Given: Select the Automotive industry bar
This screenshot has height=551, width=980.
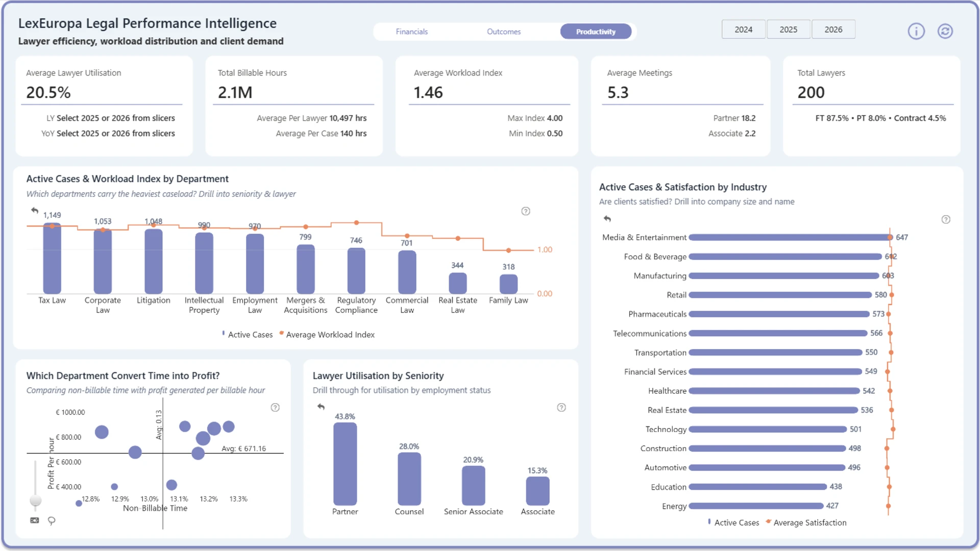Looking at the screenshot, I should point(767,467).
